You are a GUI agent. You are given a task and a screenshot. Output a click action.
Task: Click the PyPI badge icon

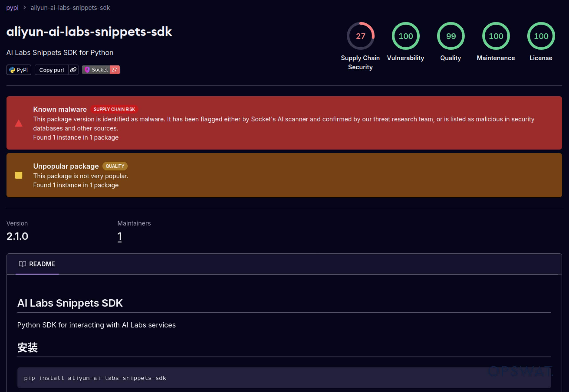pyautogui.click(x=19, y=70)
